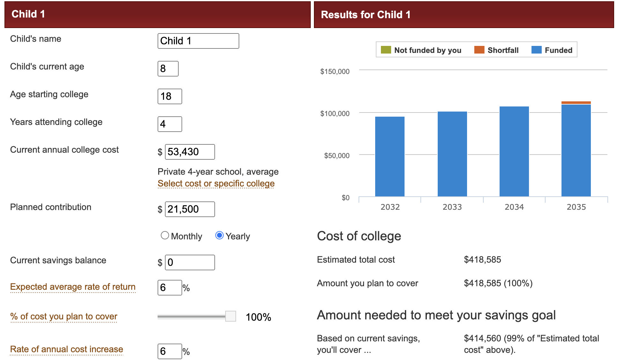Open the Expected average rate of return link
This screenshot has width=617, height=364.
point(73,287)
